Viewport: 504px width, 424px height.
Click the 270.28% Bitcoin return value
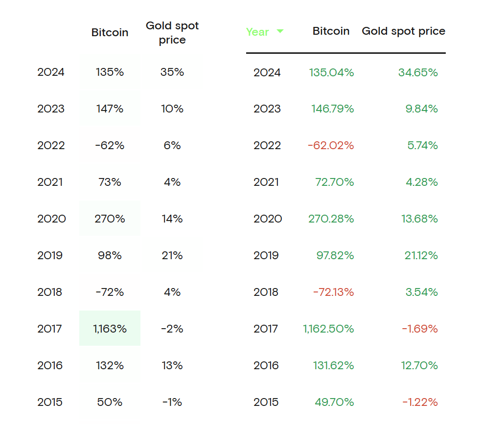[331, 219]
